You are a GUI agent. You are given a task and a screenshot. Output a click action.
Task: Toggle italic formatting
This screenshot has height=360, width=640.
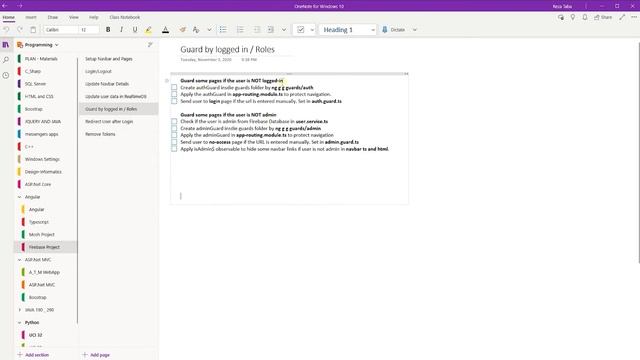tap(121, 30)
